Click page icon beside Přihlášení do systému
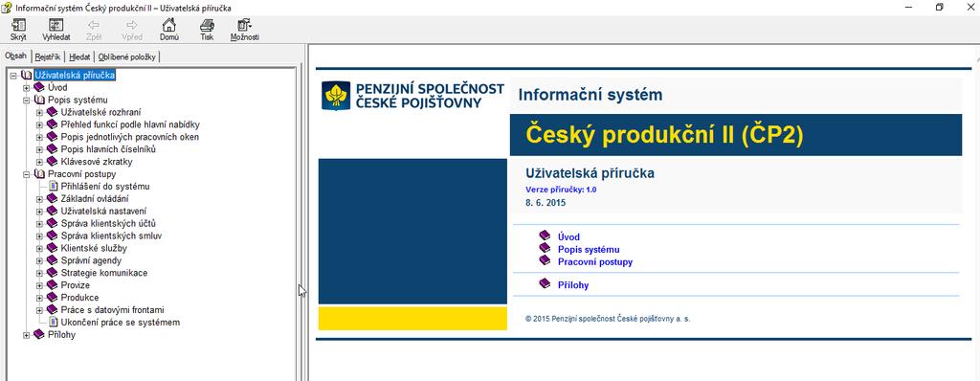The image size is (980, 381). 54,187
